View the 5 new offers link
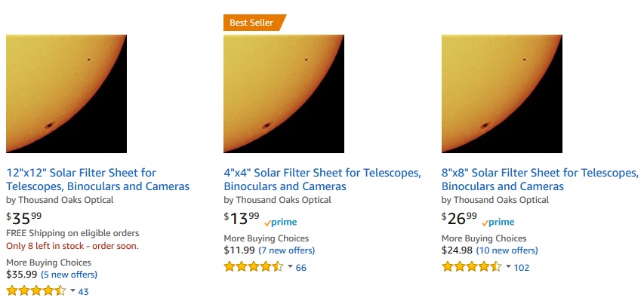 pyautogui.click(x=69, y=275)
